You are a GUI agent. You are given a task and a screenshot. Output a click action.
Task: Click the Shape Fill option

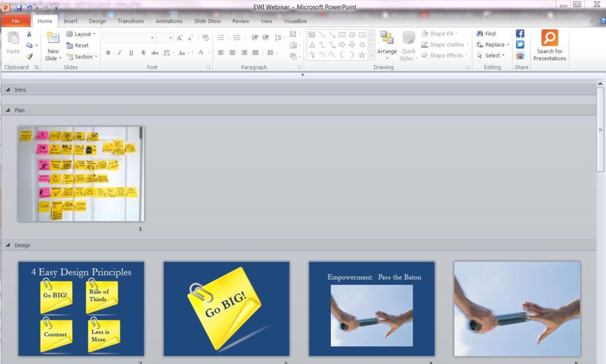(x=441, y=33)
